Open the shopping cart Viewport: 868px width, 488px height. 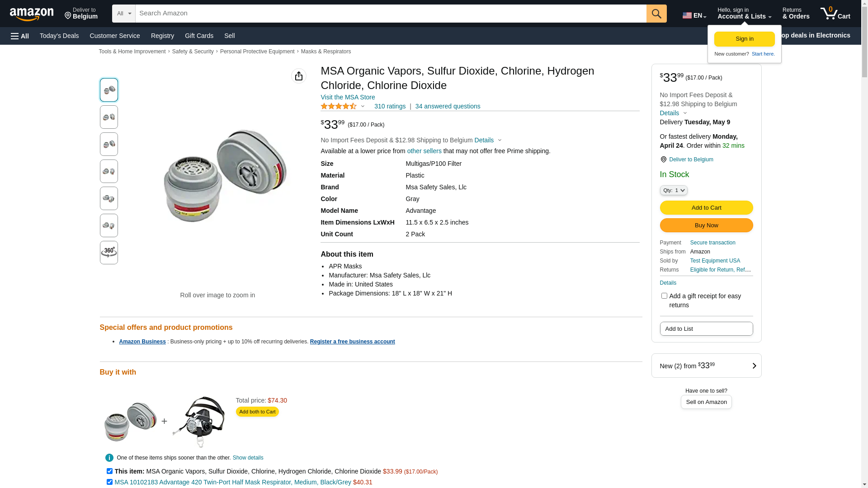[x=835, y=14]
